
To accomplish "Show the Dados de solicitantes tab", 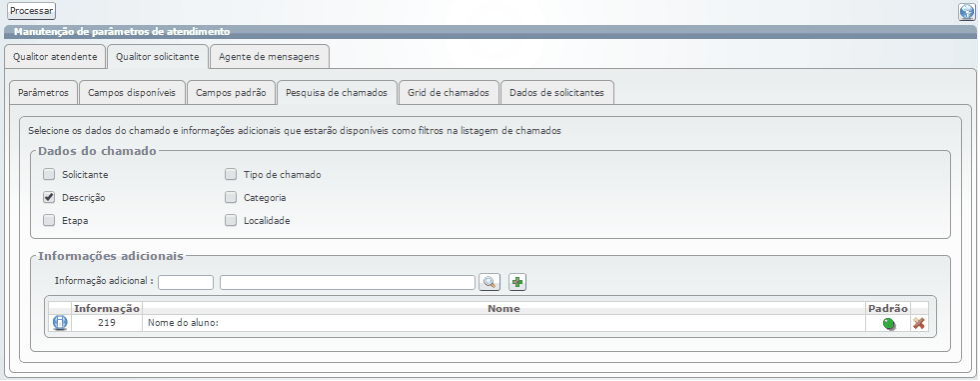I will [556, 93].
